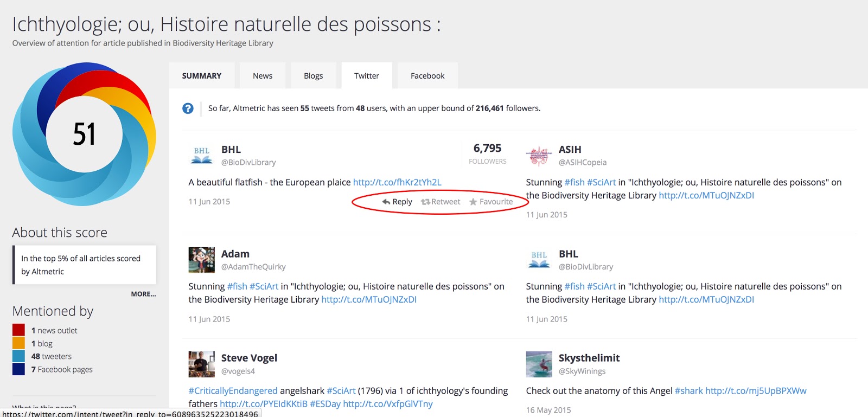The width and height of the screenshot is (868, 417).
Task: Open the Altmetric score donut badge
Action: pos(84,134)
